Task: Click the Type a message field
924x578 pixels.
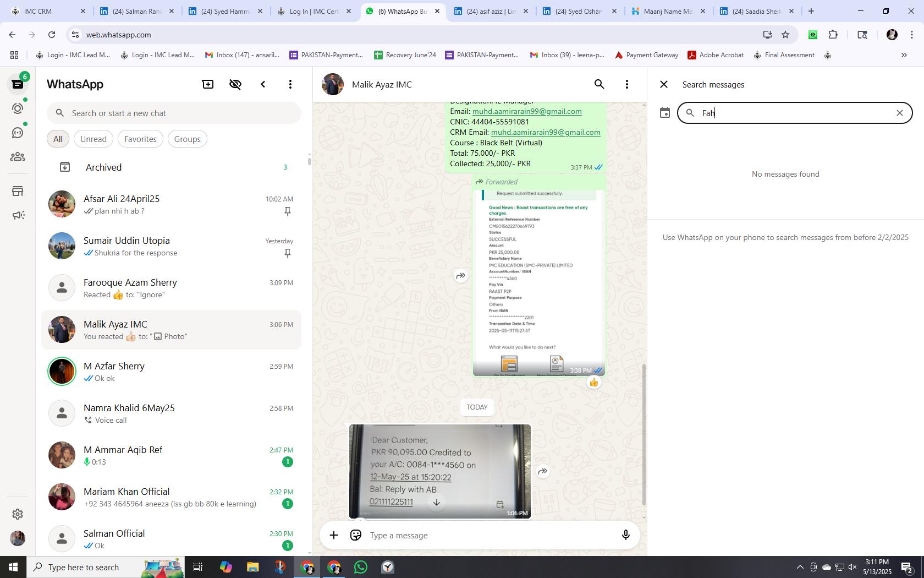Action: (x=490, y=535)
